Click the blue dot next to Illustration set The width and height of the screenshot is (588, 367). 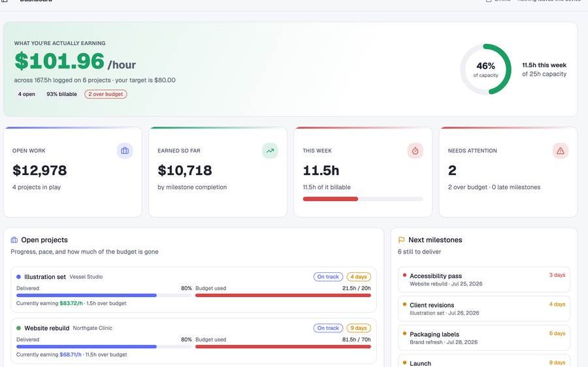[x=18, y=277]
